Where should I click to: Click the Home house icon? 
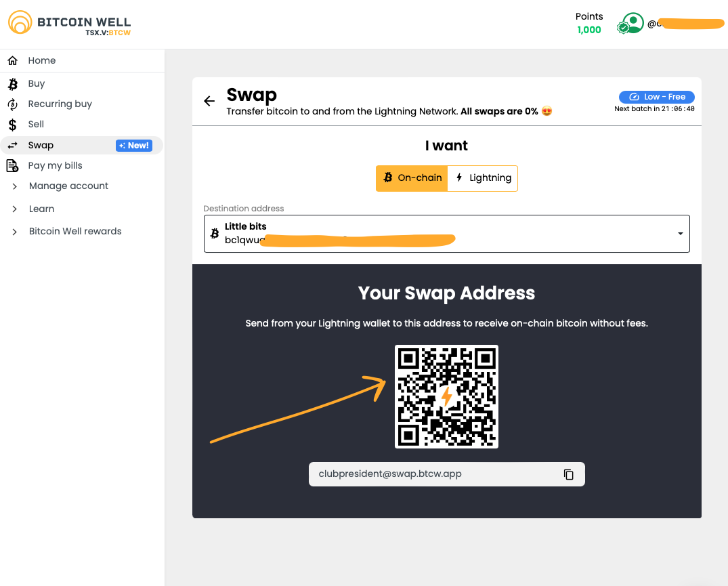tap(12, 61)
